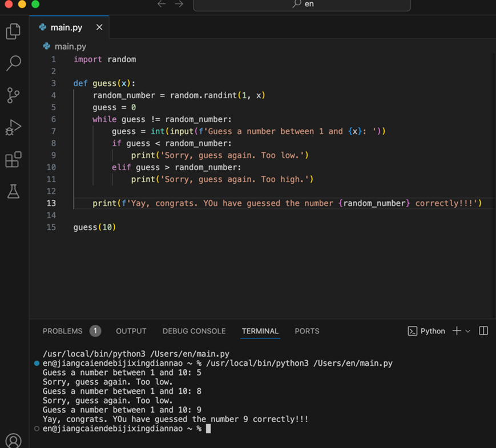The image size is (496, 448).
Task: Click the Python terminal shell icon
Action: point(412,331)
